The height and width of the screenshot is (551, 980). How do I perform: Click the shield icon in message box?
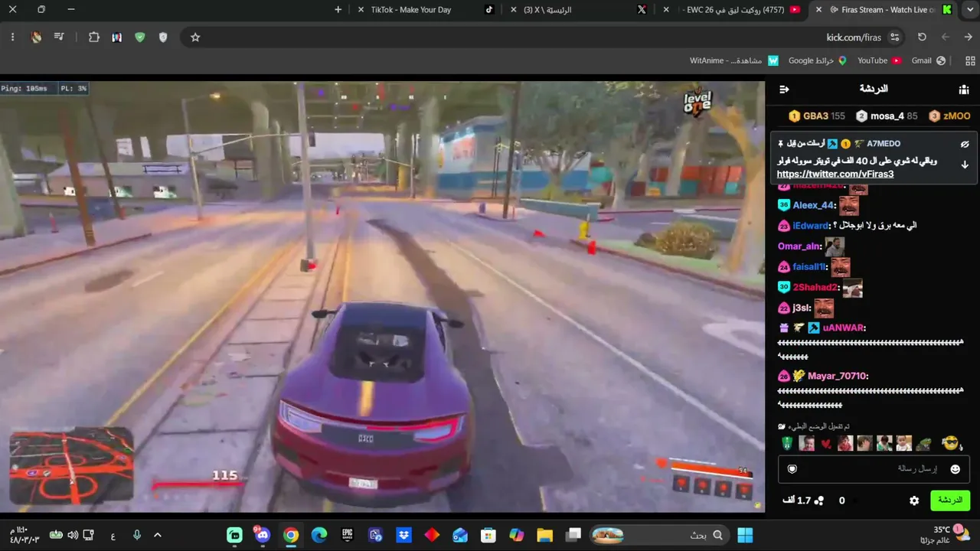(x=792, y=469)
